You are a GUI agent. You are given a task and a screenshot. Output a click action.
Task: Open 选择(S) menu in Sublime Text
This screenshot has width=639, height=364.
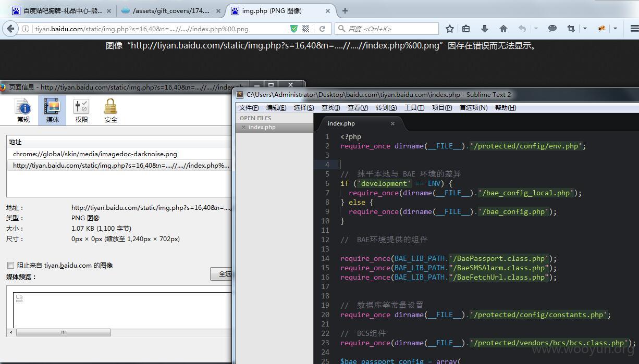[x=304, y=108]
